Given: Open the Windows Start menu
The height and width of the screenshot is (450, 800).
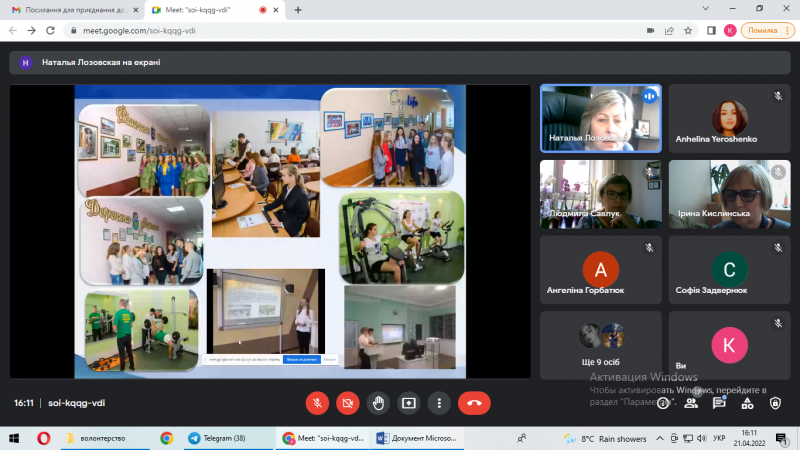Looking at the screenshot, I should [x=14, y=438].
